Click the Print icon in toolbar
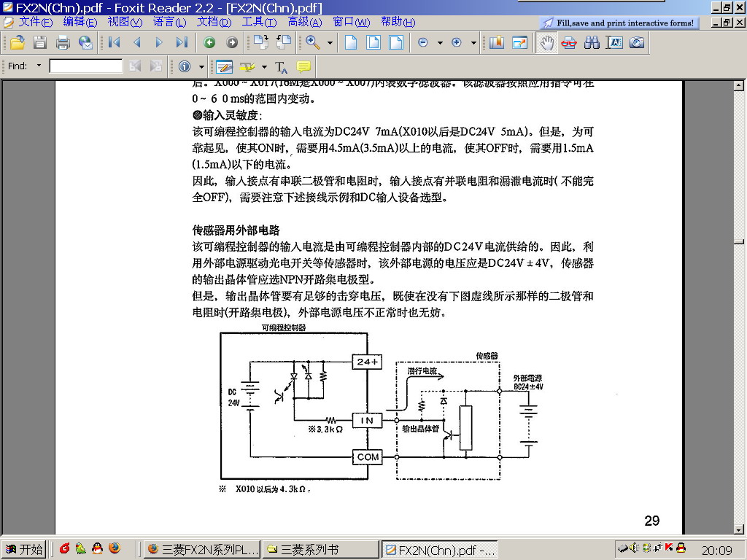 63,42
